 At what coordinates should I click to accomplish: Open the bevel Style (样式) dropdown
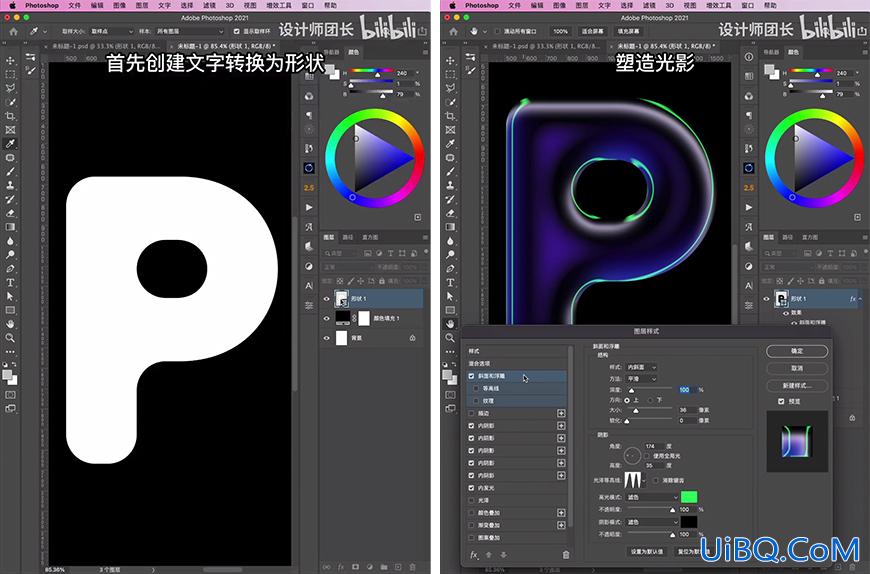tap(641, 367)
